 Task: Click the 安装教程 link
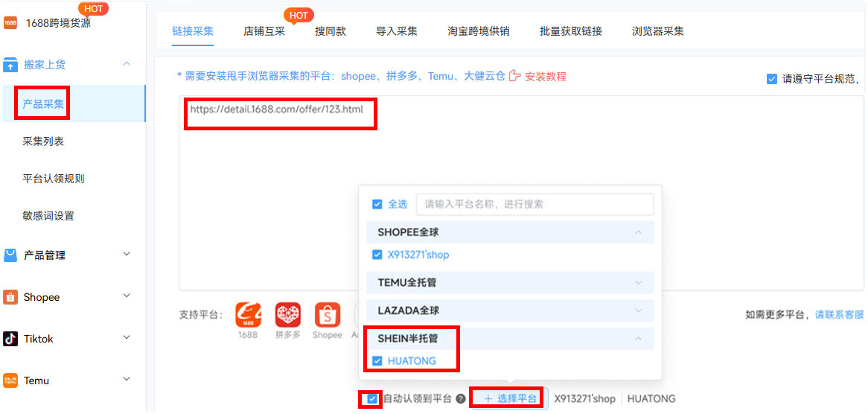coord(546,77)
